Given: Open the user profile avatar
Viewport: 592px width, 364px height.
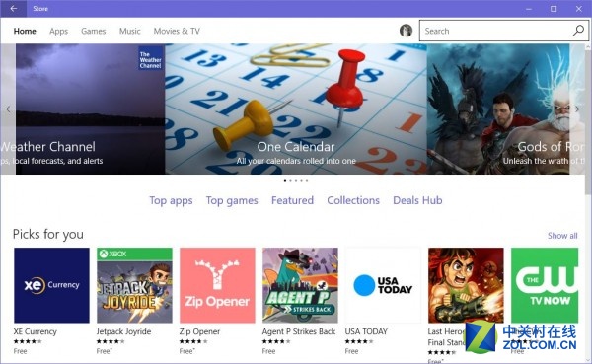Looking at the screenshot, I should click(406, 31).
